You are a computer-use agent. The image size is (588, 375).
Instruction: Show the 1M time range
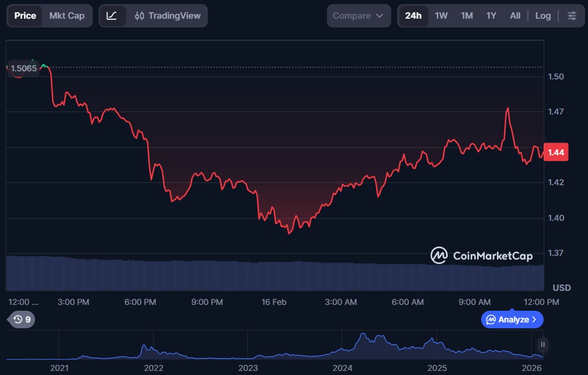pos(467,16)
